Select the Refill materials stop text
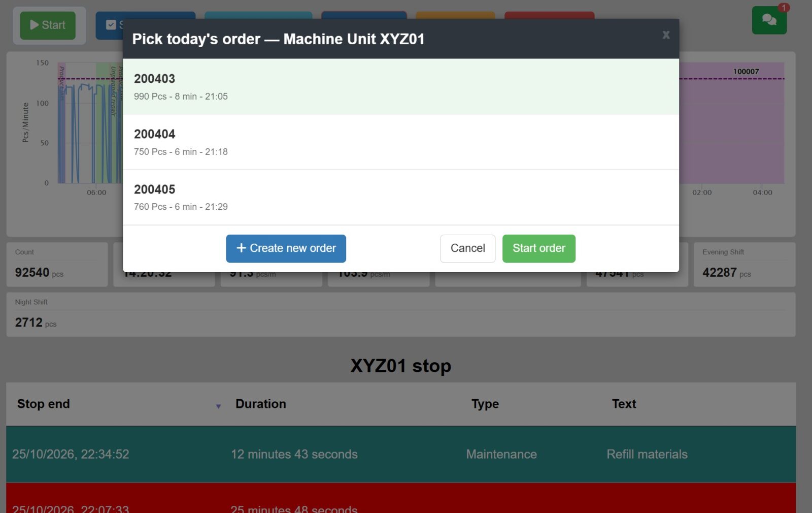Image resolution: width=812 pixels, height=513 pixels. (647, 454)
